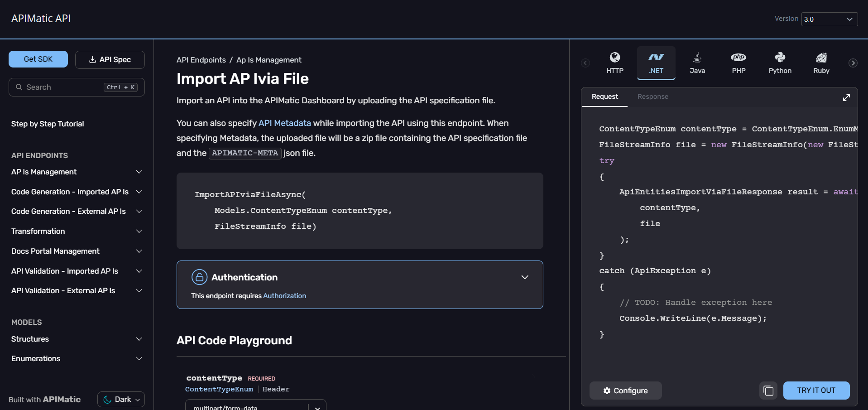Expand the Enumerations models section
Image resolution: width=868 pixels, height=410 pixels.
point(77,358)
